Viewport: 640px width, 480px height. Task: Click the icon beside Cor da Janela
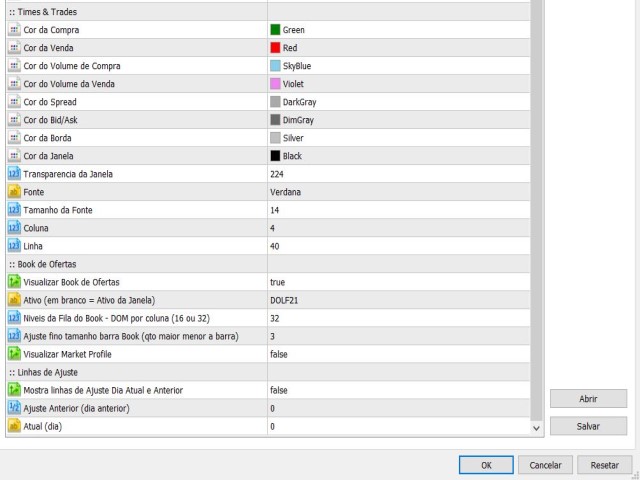click(14, 156)
